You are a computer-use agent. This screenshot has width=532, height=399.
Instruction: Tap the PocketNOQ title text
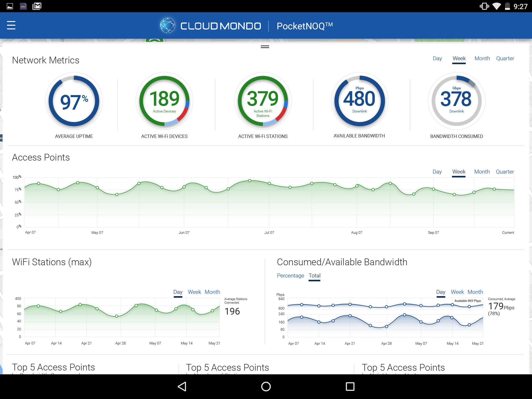point(304,26)
